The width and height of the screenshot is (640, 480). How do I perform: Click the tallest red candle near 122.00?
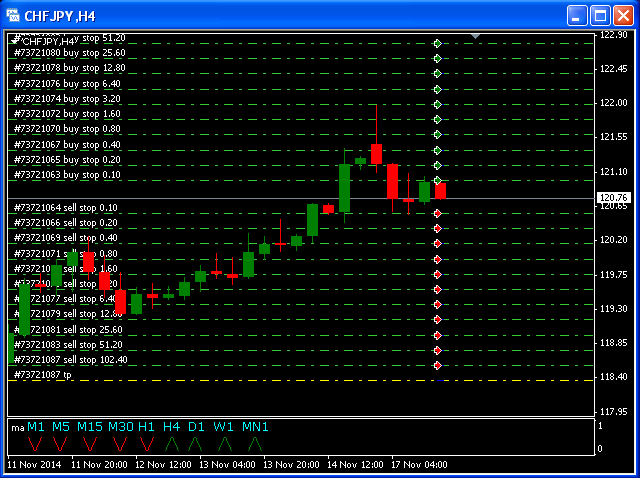pyautogui.click(x=376, y=152)
